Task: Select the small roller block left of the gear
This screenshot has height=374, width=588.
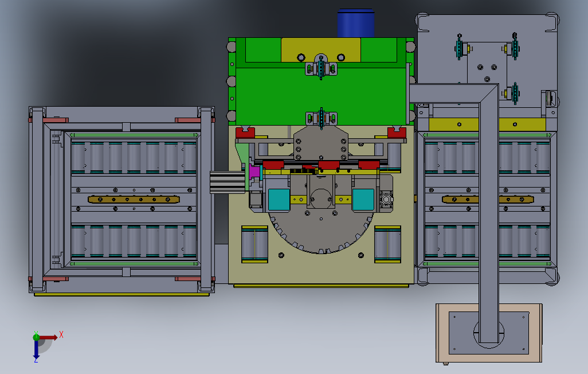Action: click(x=254, y=244)
